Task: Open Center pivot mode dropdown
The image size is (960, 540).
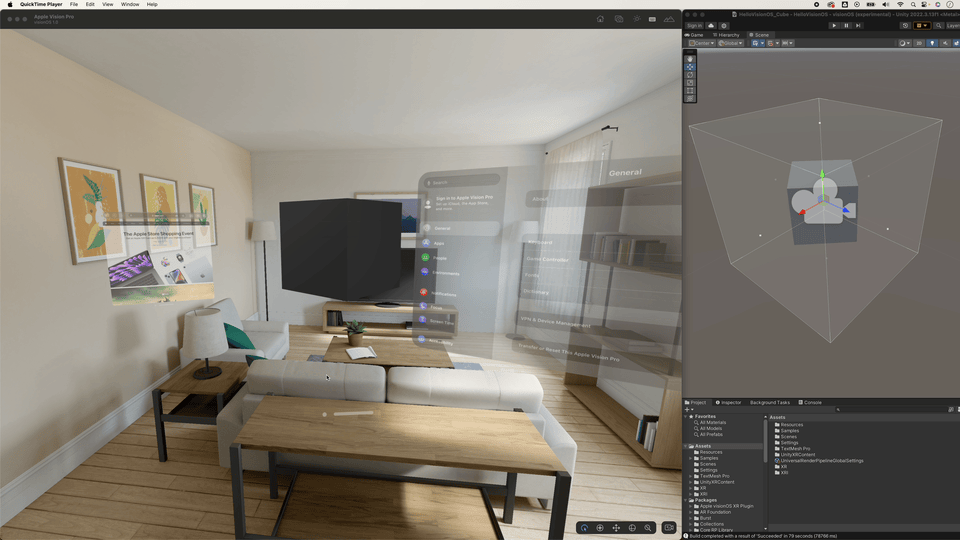Action: pyautogui.click(x=702, y=43)
